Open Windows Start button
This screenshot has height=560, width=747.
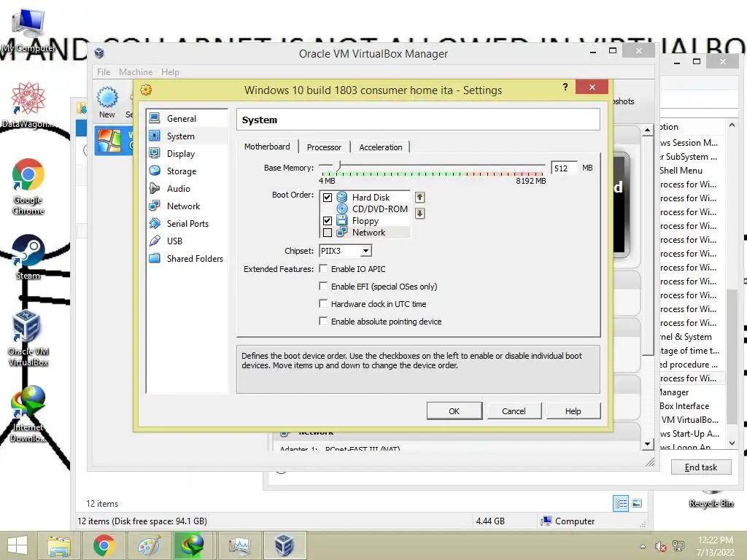pyautogui.click(x=18, y=545)
